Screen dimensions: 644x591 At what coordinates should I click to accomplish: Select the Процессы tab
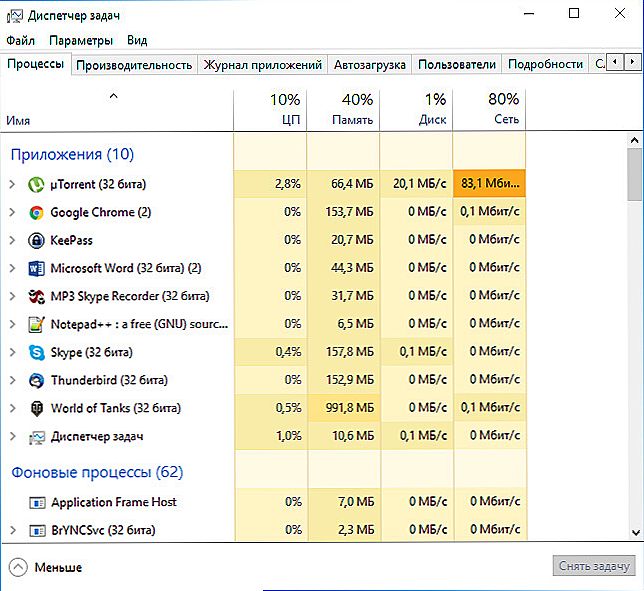[36, 64]
